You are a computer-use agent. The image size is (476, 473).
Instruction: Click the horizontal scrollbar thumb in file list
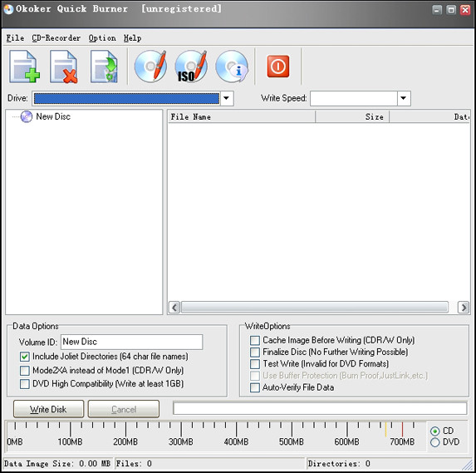tap(315, 308)
